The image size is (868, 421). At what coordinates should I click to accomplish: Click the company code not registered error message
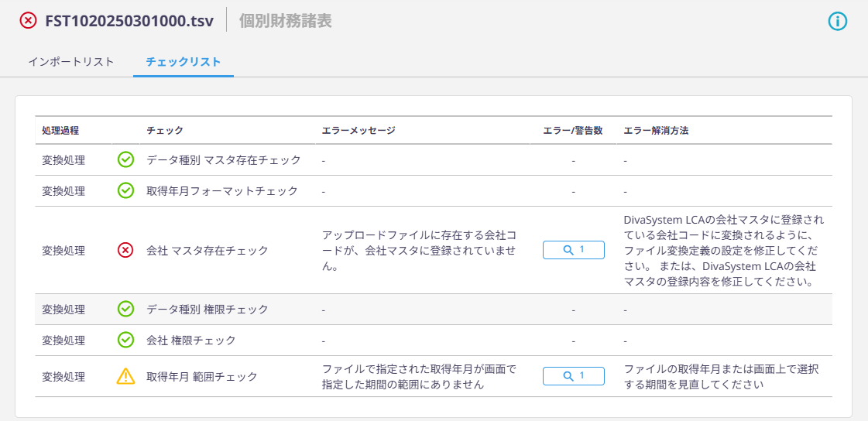(x=420, y=251)
